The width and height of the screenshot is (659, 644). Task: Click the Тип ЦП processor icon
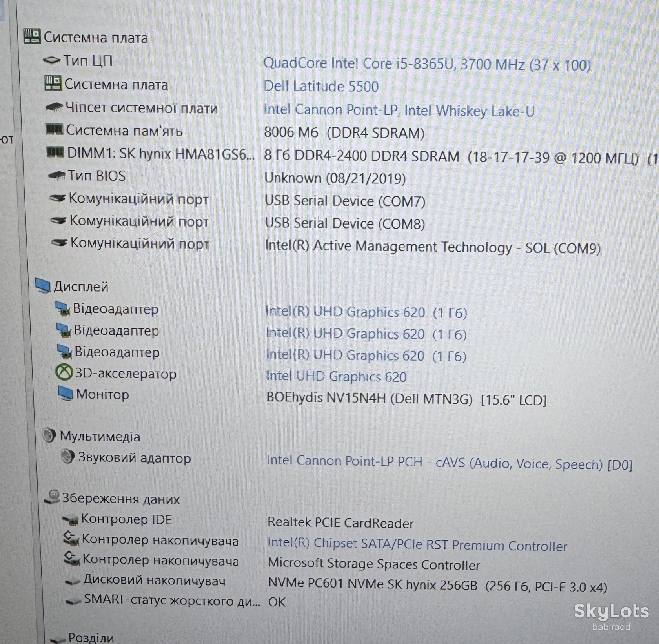[x=52, y=60]
